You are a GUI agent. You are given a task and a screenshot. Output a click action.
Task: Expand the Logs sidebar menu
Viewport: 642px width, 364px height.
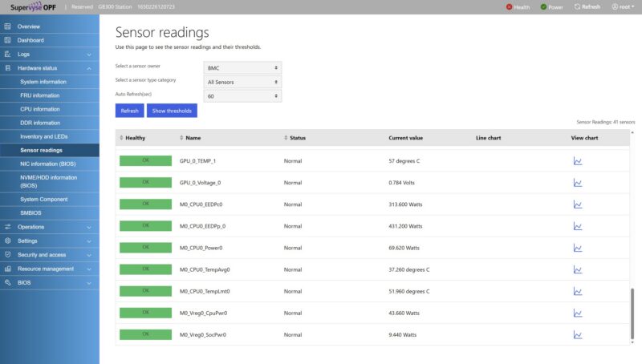50,54
